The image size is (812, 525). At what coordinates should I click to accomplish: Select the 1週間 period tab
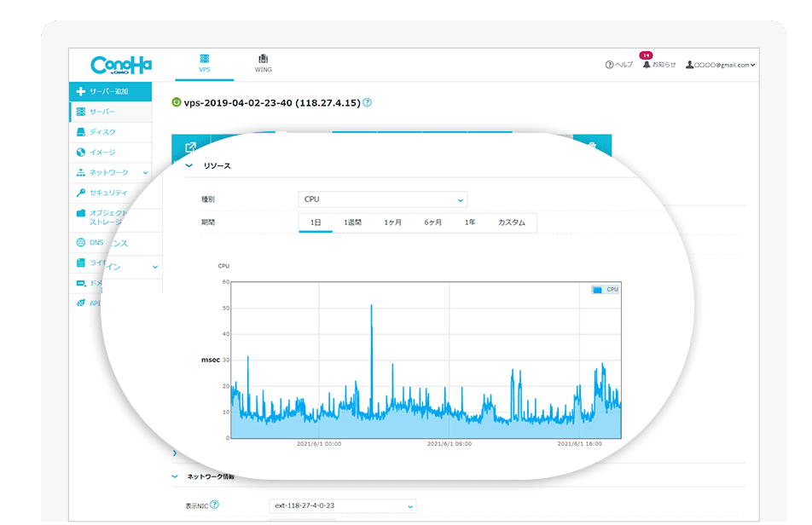tap(352, 222)
